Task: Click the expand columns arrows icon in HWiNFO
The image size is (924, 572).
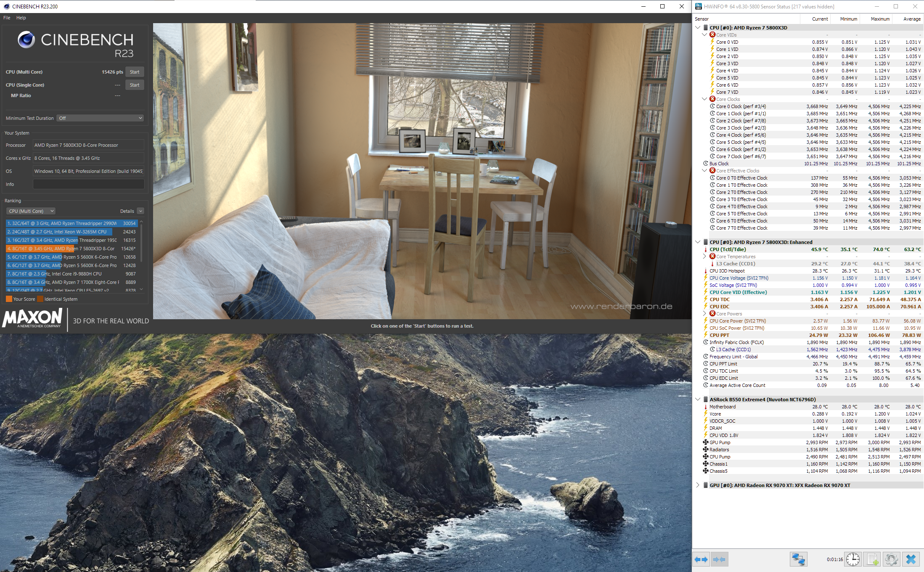Action: (x=701, y=559)
